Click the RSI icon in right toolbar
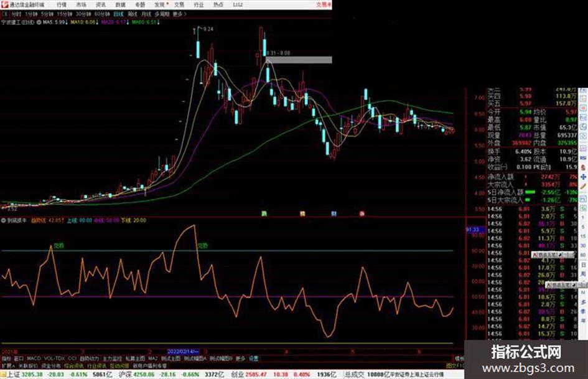The image size is (588, 379). [x=583, y=158]
